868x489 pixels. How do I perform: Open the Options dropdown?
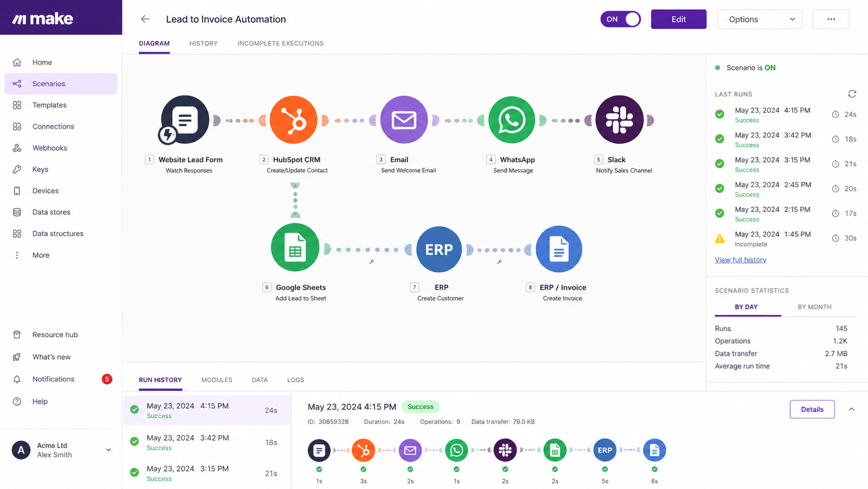(759, 19)
